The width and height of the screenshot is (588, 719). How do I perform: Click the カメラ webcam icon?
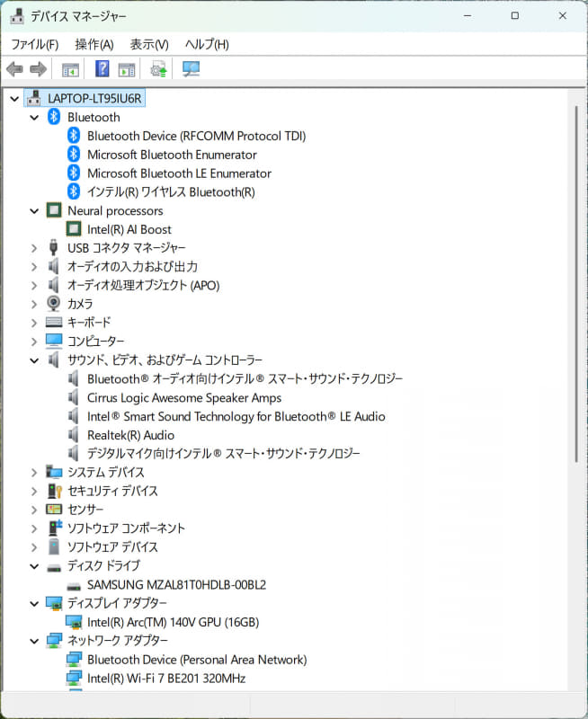point(54,304)
